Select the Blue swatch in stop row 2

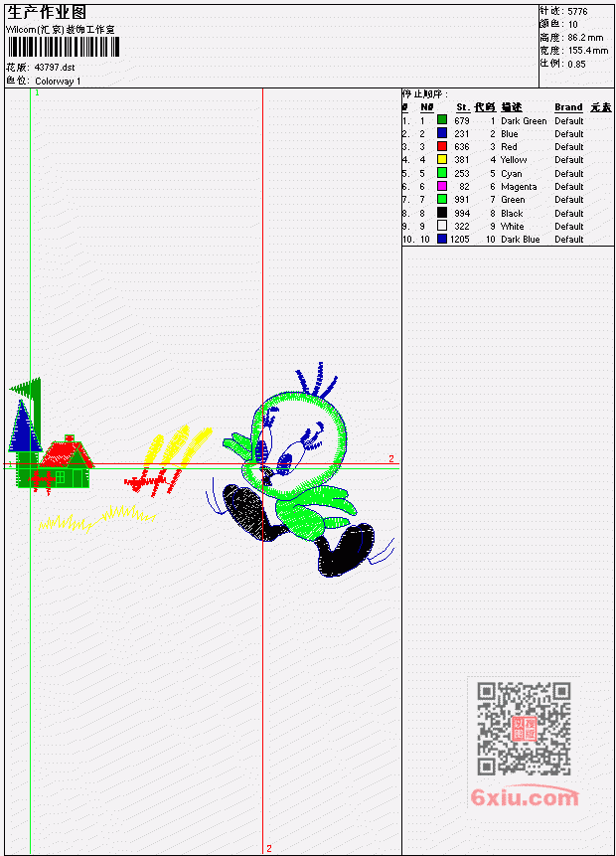442,133
